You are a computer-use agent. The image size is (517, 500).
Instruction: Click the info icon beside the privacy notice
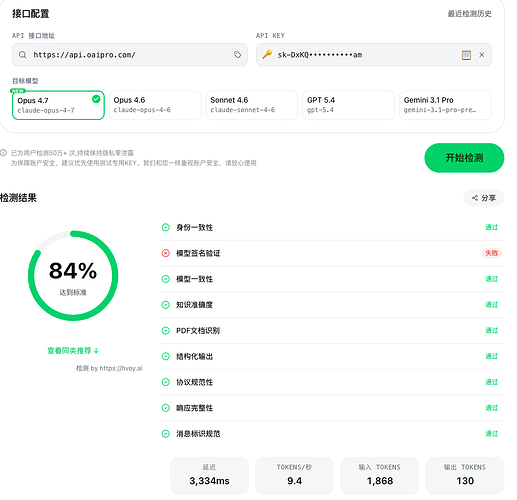tap(3, 153)
